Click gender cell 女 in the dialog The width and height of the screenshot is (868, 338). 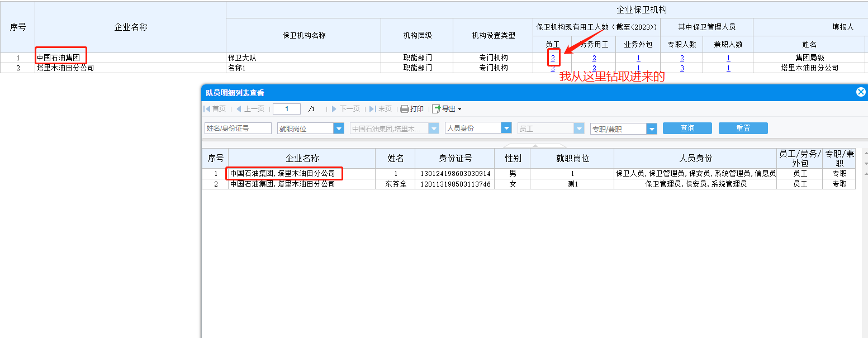(513, 184)
